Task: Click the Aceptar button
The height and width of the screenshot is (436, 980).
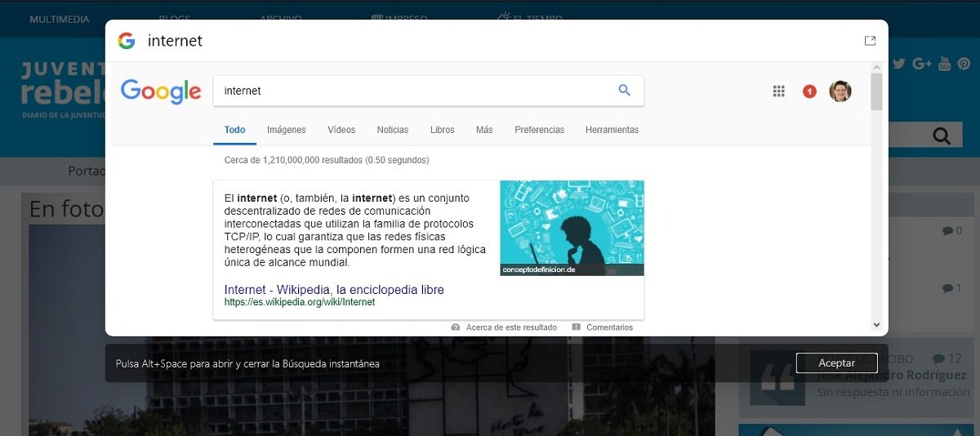Action: (x=836, y=363)
